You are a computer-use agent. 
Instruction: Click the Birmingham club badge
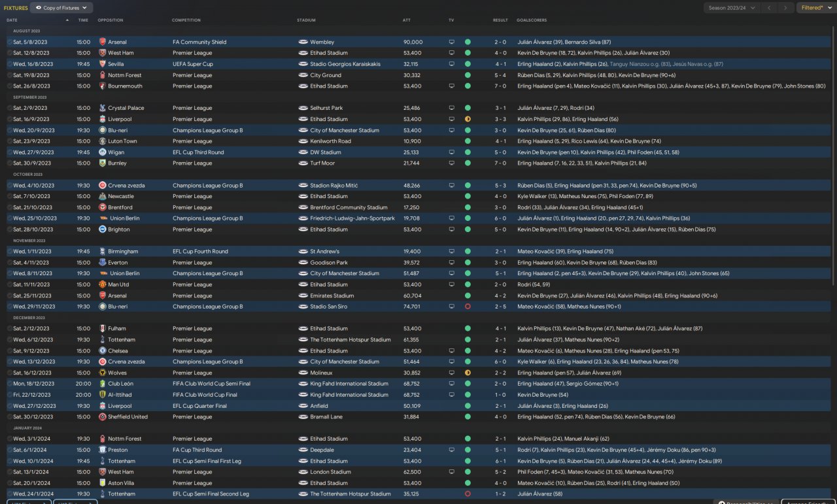102,251
